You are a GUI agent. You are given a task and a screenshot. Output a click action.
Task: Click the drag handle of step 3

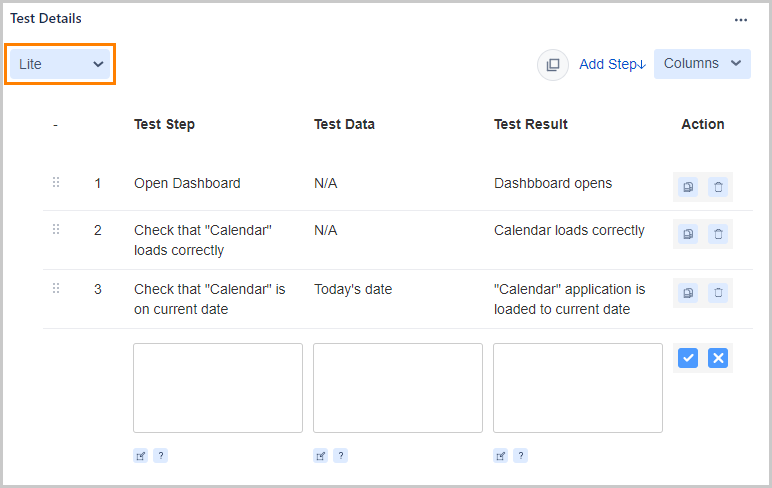coord(56,289)
